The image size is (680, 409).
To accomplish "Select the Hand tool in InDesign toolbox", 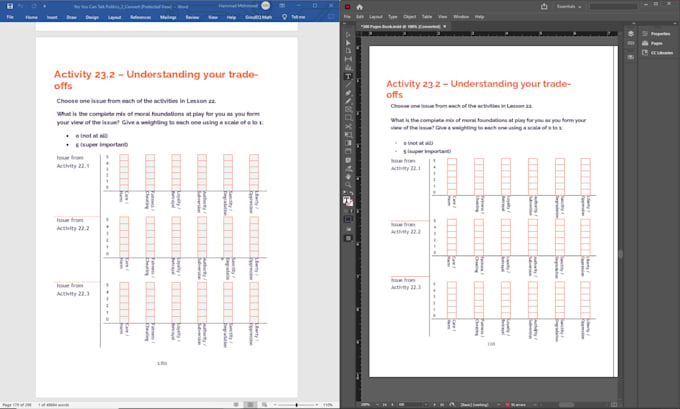I will pos(348,177).
